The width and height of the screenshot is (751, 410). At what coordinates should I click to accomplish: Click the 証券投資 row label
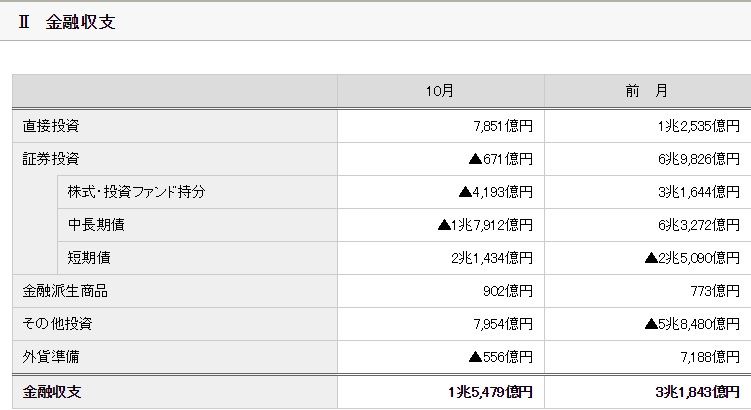(x=51, y=159)
